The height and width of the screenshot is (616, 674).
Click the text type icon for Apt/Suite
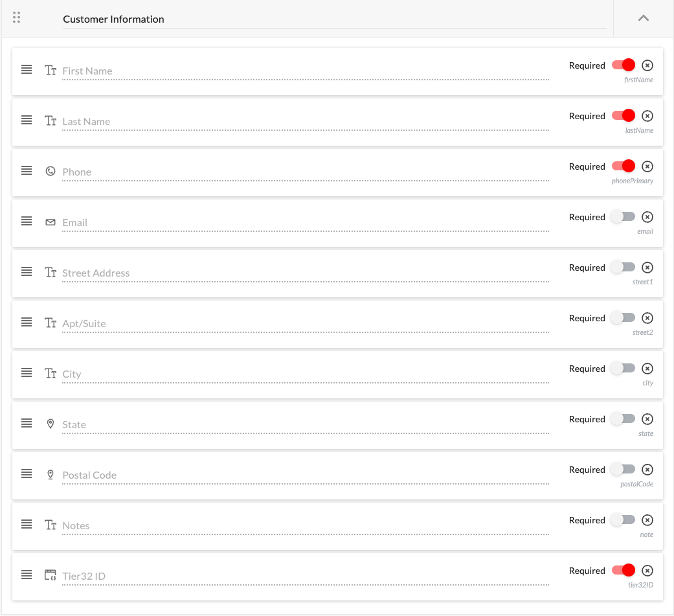point(51,323)
